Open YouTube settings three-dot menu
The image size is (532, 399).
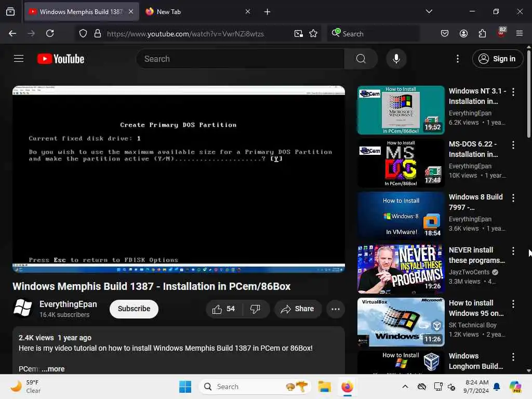[458, 59]
